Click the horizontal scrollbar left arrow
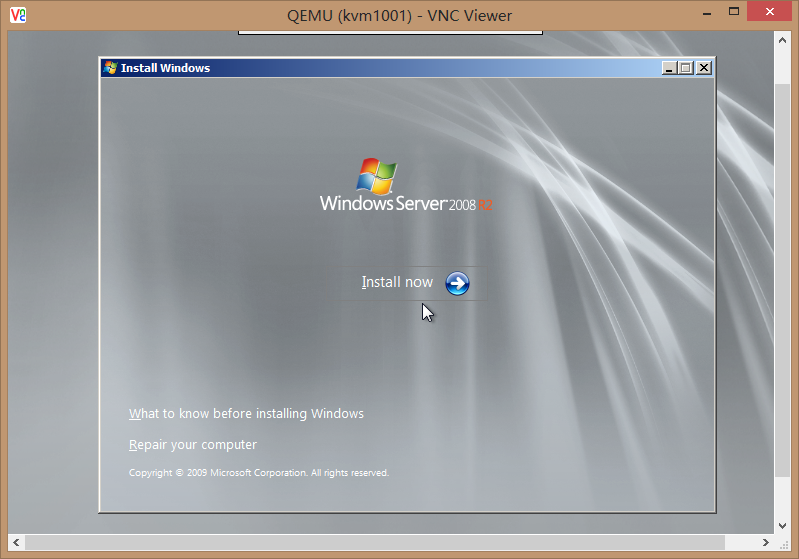The height and width of the screenshot is (559, 799). pos(16,542)
